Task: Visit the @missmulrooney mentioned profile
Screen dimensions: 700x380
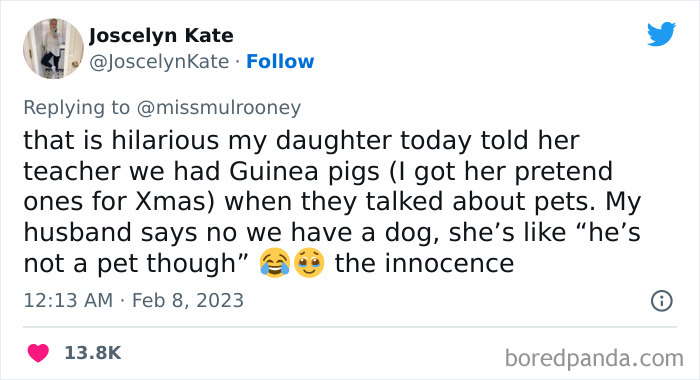Action: (x=219, y=108)
